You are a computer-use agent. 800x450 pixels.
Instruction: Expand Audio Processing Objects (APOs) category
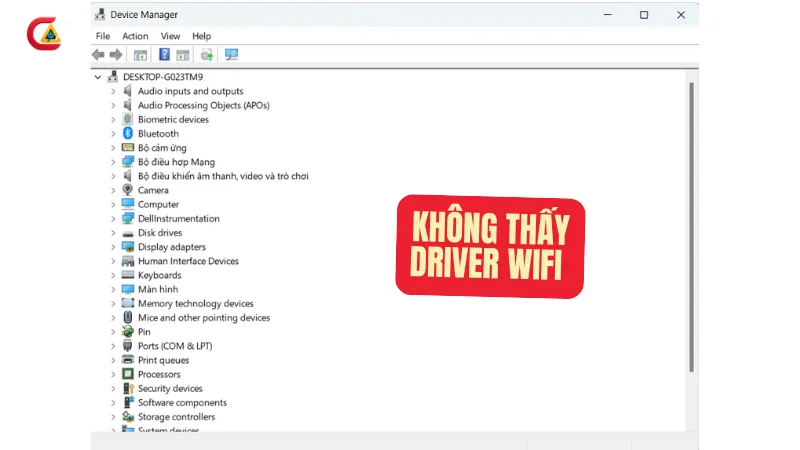113,106
